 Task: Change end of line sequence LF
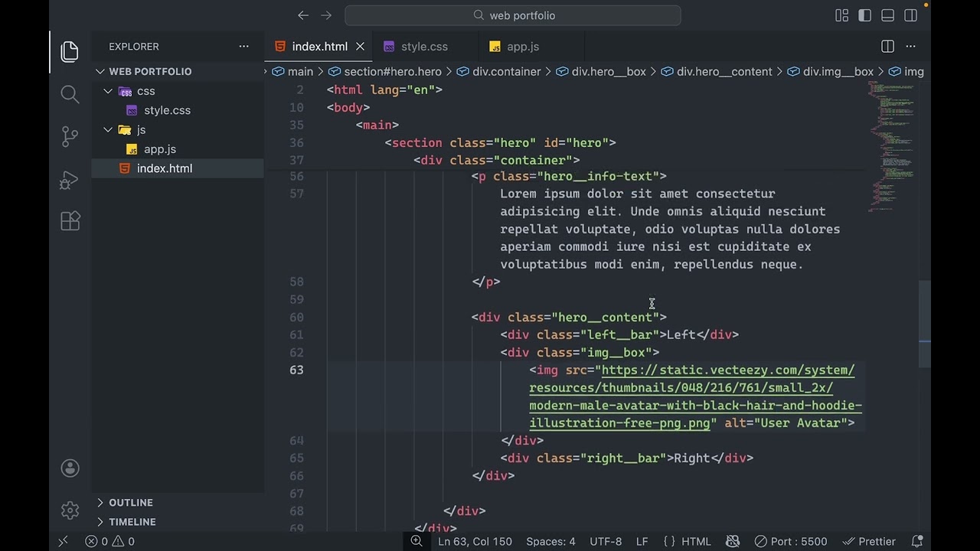point(642,541)
